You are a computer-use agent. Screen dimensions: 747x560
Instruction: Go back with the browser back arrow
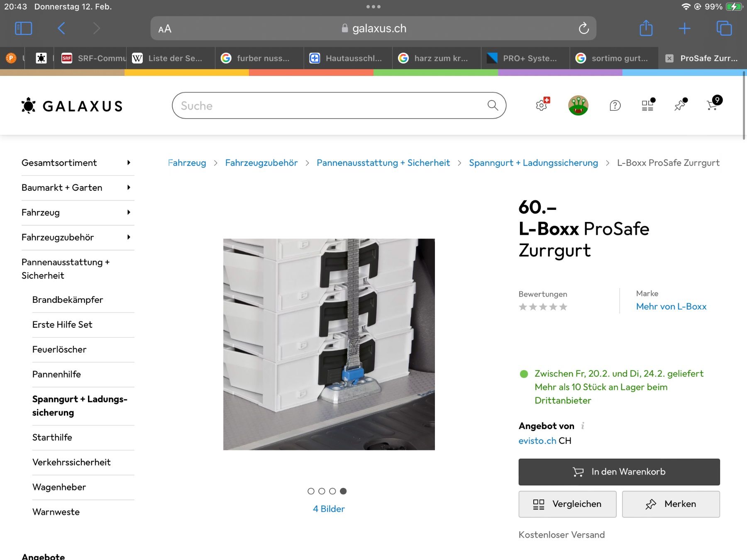[61, 28]
